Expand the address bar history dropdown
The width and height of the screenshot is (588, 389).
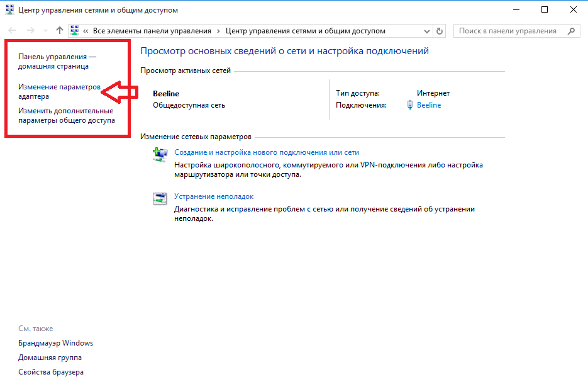tap(426, 31)
